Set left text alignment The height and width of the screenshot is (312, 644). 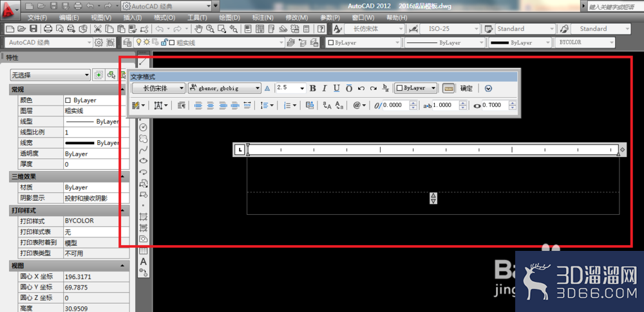[198, 106]
